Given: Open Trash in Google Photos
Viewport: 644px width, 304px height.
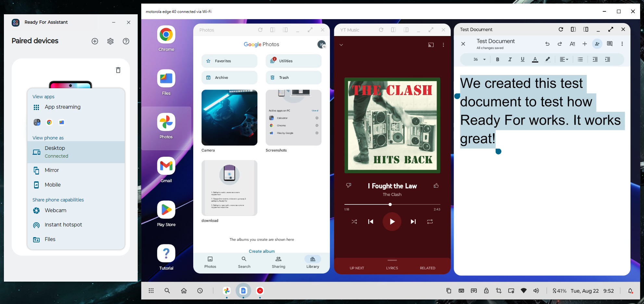Looking at the screenshot, I should 294,78.
